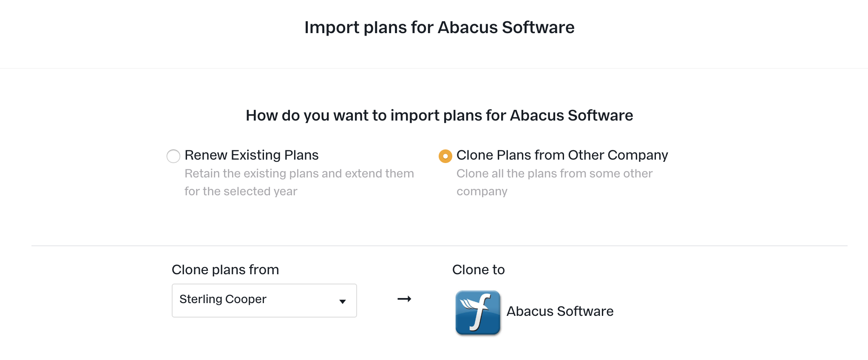Click the "Clone Plans from Other Company" label

pyautogui.click(x=562, y=155)
